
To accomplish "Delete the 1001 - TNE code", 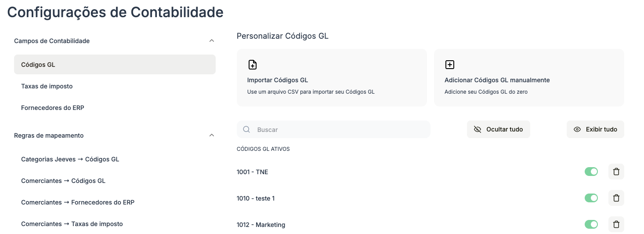I will coord(616,172).
